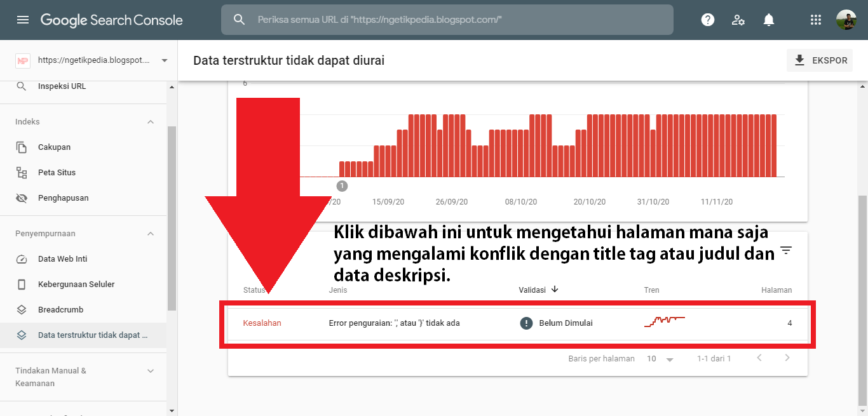Go to next table page
This screenshot has height=416, width=868.
[x=787, y=358]
